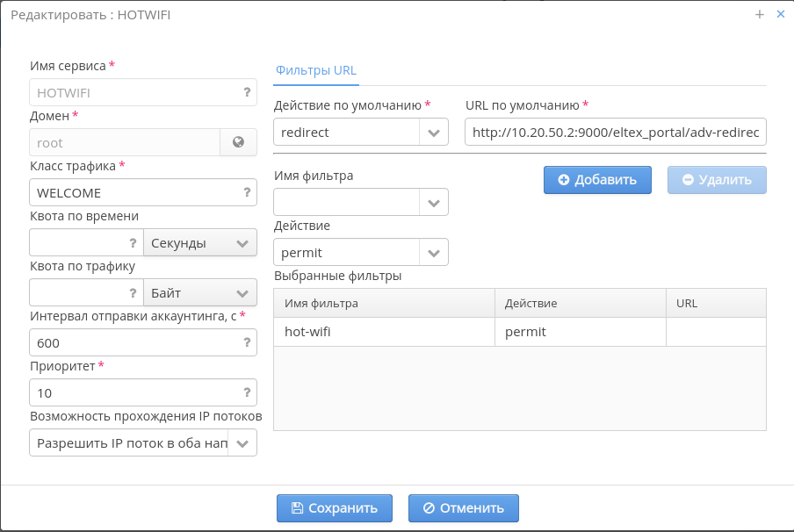Click the Добавить button
The height and width of the screenshot is (532, 794).
(x=597, y=180)
